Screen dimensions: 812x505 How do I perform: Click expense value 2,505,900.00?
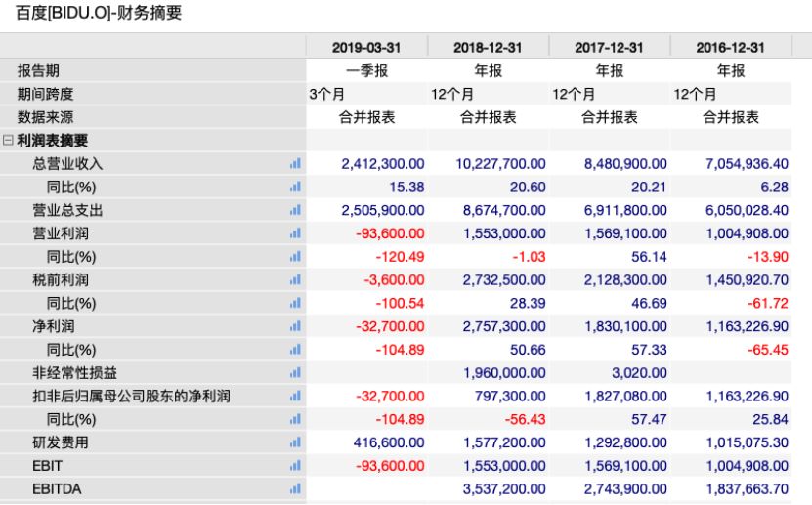pyautogui.click(x=383, y=211)
